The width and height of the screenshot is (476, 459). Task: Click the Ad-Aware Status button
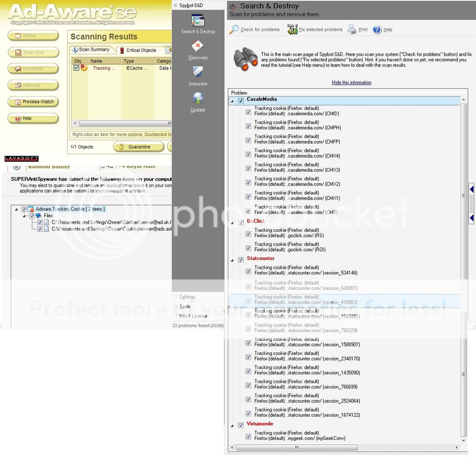[33, 35]
